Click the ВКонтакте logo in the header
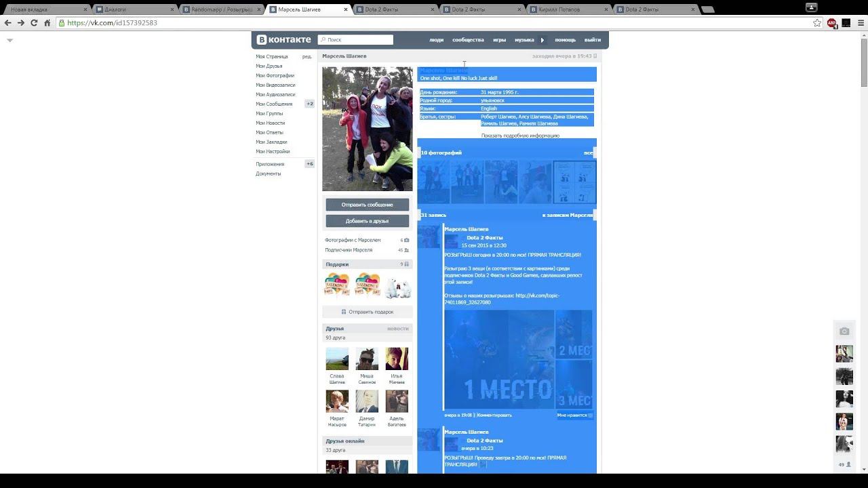868x488 pixels. pyautogui.click(x=283, y=40)
